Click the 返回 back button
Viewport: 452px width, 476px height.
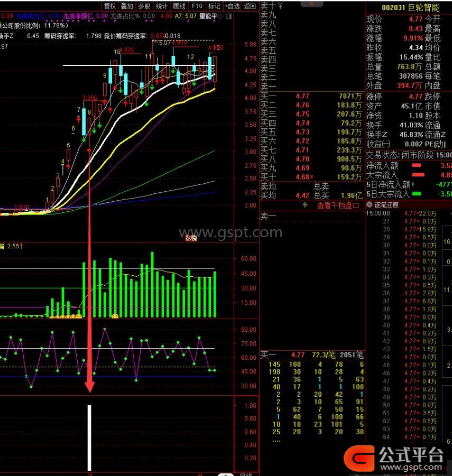pyautogui.click(x=250, y=6)
